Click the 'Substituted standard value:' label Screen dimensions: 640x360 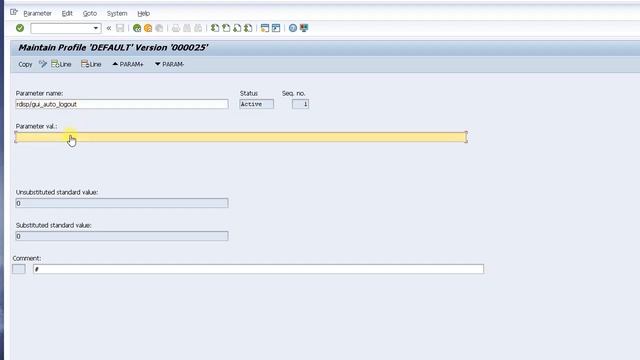53,225
